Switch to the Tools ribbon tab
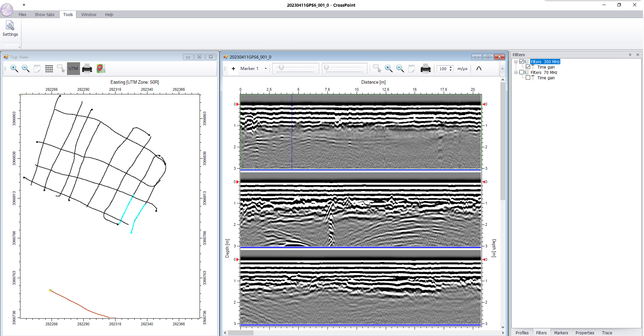This screenshot has width=644, height=336. [x=68, y=14]
